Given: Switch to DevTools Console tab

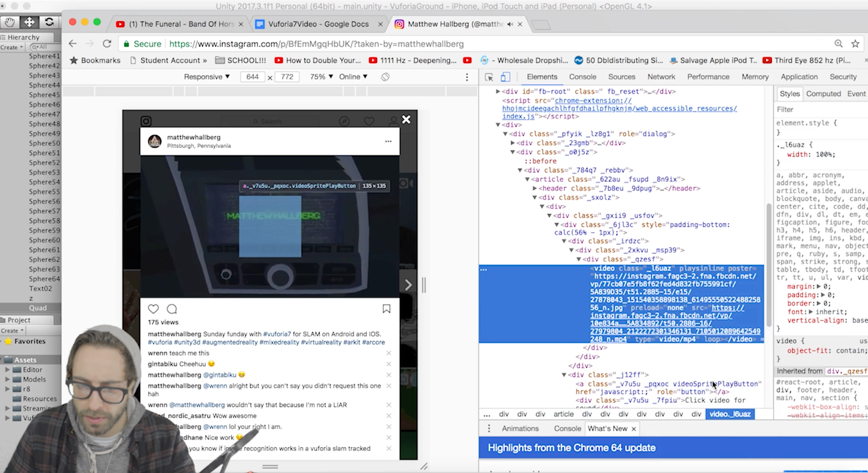Looking at the screenshot, I should 582,77.
